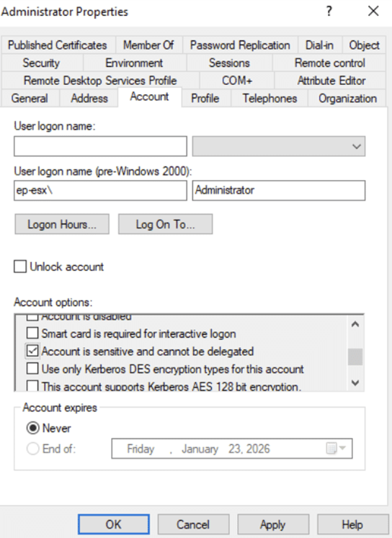The width and height of the screenshot is (392, 538).
Task: Go to the General tab
Action: pos(30,99)
